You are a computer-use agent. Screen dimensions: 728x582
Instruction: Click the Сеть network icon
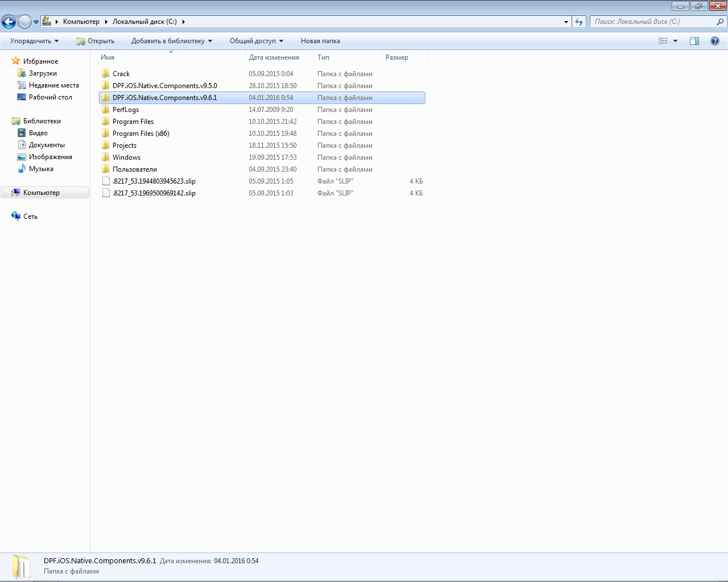coord(16,216)
